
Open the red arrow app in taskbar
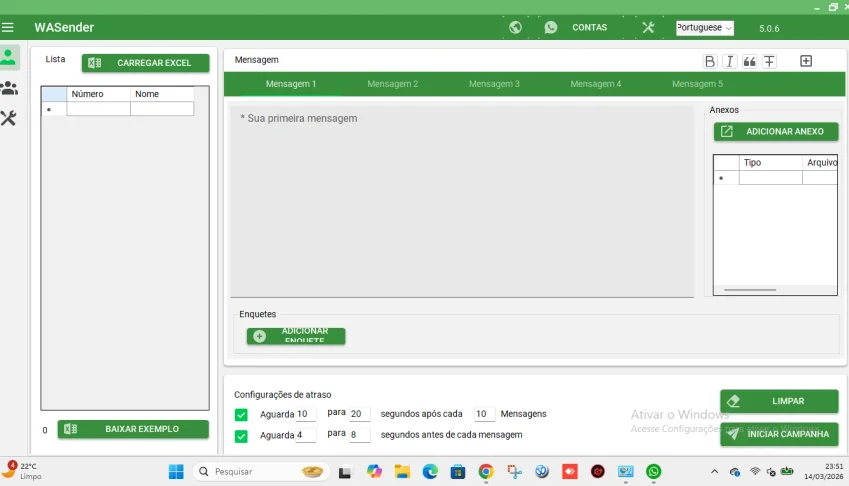coord(570,472)
